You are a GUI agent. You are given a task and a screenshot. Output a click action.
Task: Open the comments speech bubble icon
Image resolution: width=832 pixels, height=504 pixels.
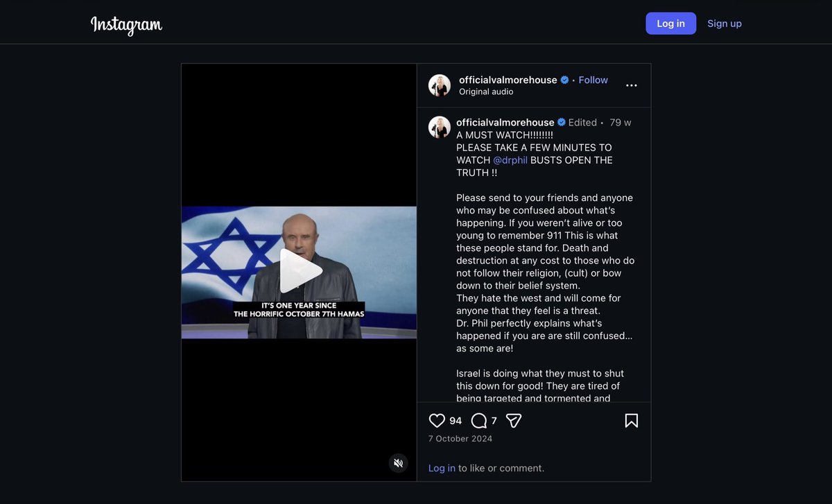click(478, 421)
